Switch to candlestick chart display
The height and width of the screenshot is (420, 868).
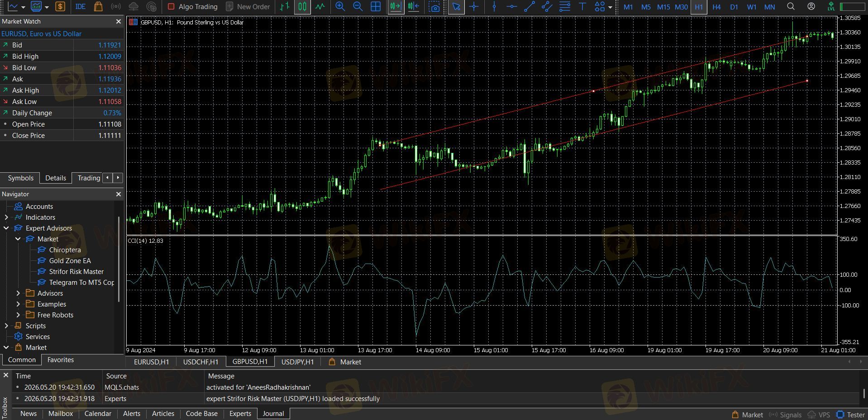pyautogui.click(x=302, y=7)
